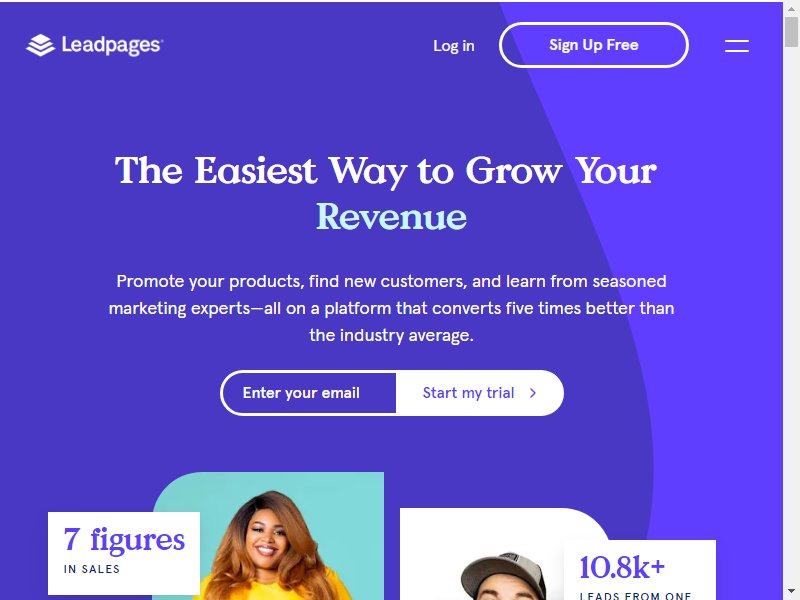The height and width of the screenshot is (600, 800).
Task: Click the Leadpages stacked-layers logo icon
Action: pos(40,45)
